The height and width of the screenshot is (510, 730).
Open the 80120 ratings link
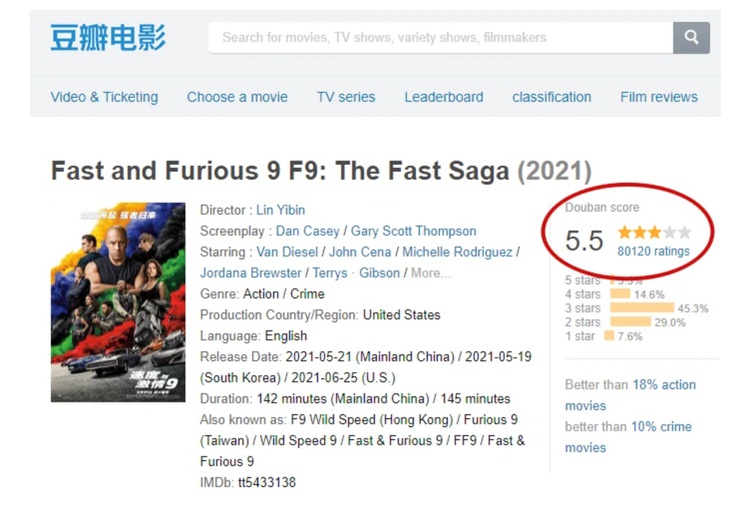pos(653,251)
